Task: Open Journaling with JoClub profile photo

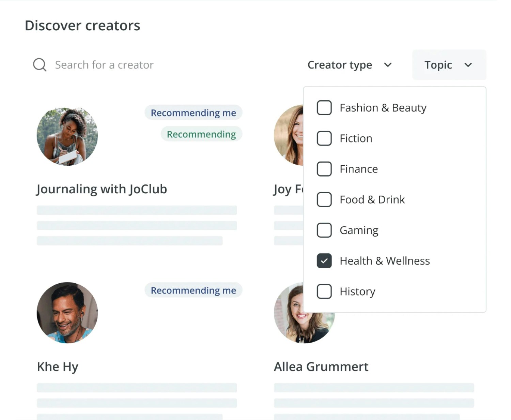Action: click(67, 136)
